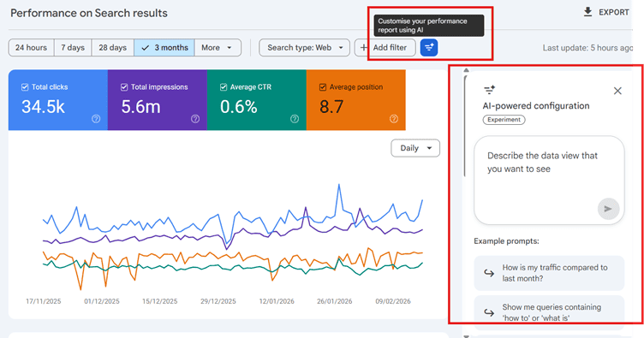This screenshot has height=338, width=644.
Task: Click the 29/12/2025 axis date label
Action: point(218,301)
